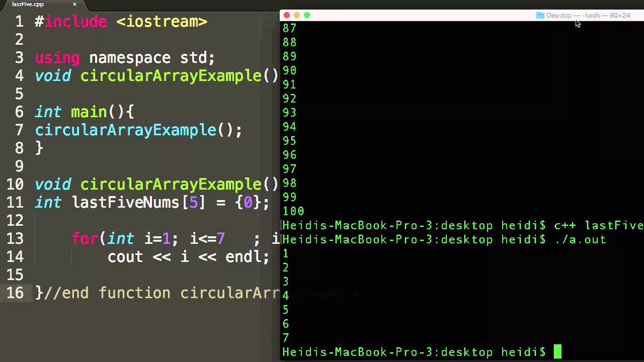Click 'cout' on line 14

tap(125, 257)
